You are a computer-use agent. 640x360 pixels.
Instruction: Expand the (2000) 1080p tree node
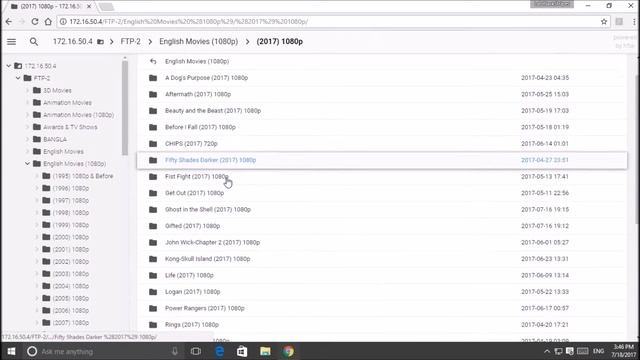(x=37, y=237)
